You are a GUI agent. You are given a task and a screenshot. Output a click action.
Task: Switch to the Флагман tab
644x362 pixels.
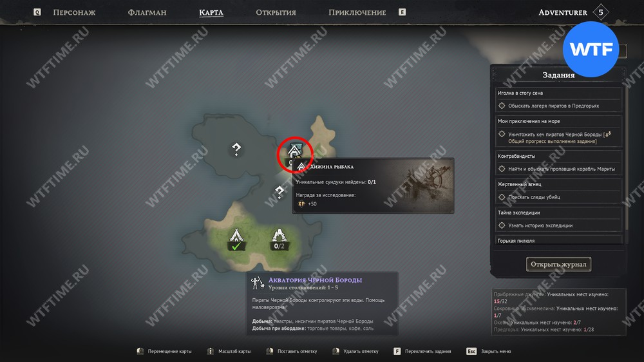(147, 12)
